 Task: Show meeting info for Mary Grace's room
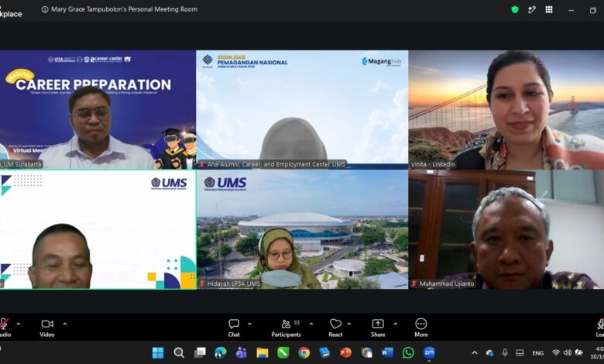(x=45, y=9)
